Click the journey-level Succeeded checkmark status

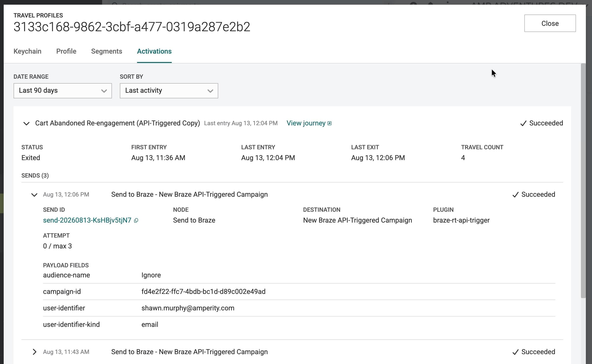coord(541,123)
